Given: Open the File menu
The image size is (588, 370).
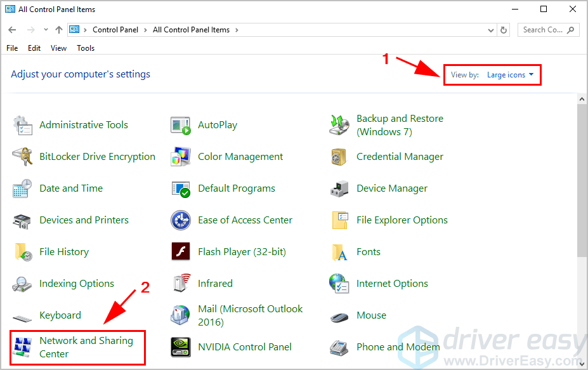Looking at the screenshot, I should [12, 48].
